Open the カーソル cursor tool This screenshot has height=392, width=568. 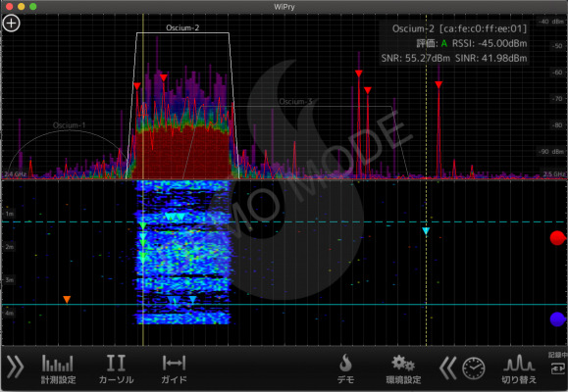pos(116,369)
